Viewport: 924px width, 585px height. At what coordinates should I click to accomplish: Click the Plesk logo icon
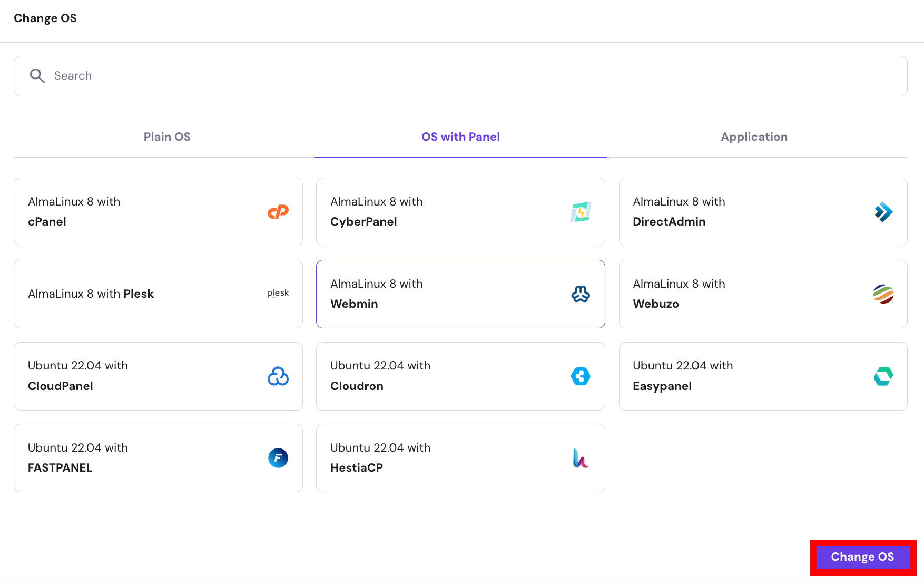coord(278,294)
